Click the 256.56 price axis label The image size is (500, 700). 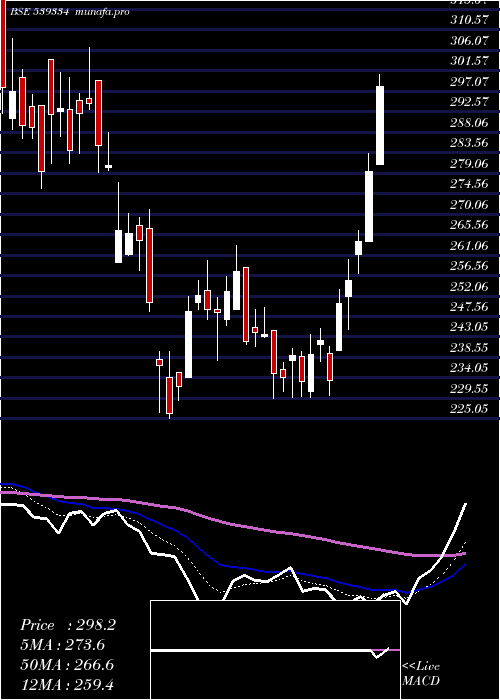click(x=469, y=266)
